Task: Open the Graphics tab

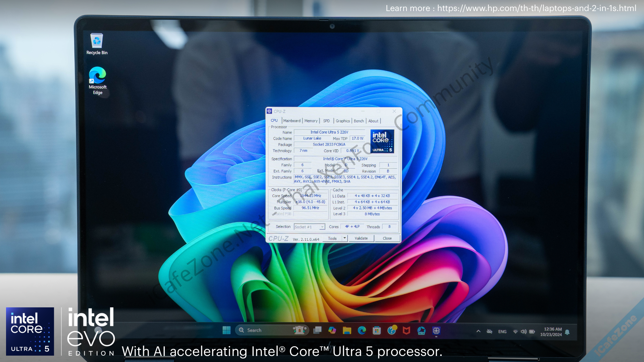Action: [x=343, y=121]
